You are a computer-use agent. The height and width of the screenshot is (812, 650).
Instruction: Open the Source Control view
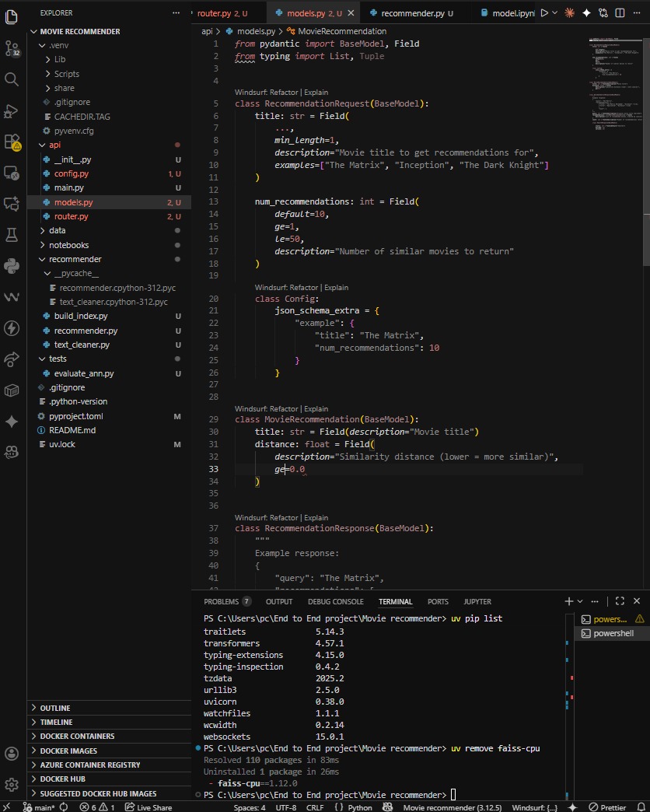(x=12, y=48)
